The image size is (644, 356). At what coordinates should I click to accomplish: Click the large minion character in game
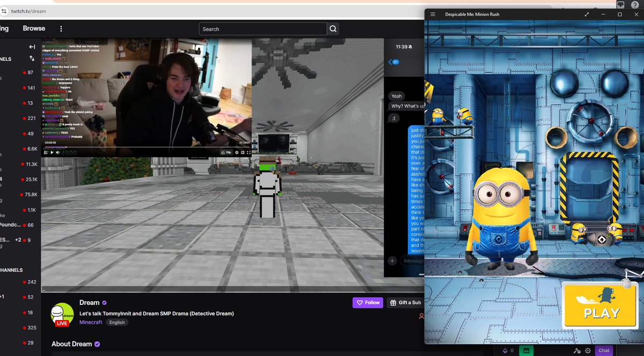[x=501, y=219]
